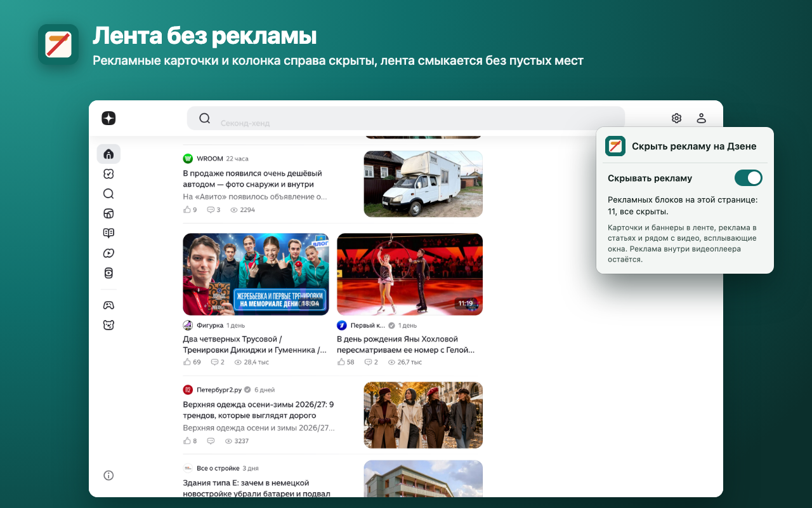The width and height of the screenshot is (812, 508).
Task: Open the subscriptions checkmark icon in sidebar
Action: (x=108, y=174)
